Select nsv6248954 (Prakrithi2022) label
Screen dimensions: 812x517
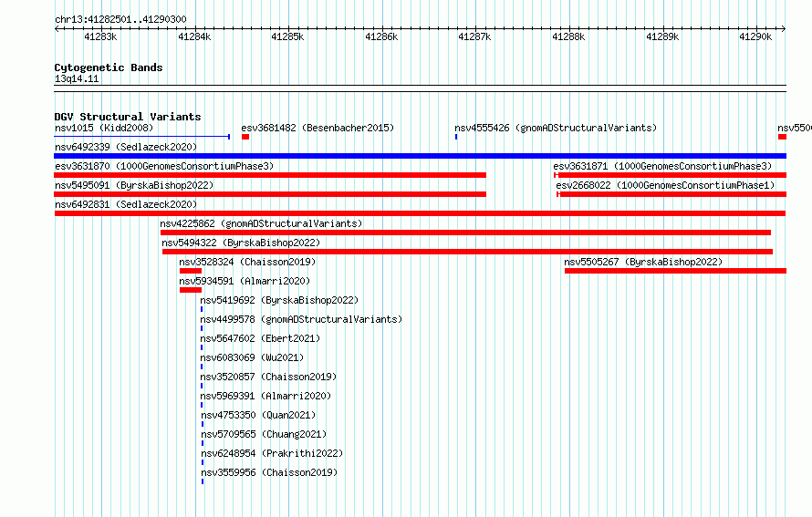(273, 453)
